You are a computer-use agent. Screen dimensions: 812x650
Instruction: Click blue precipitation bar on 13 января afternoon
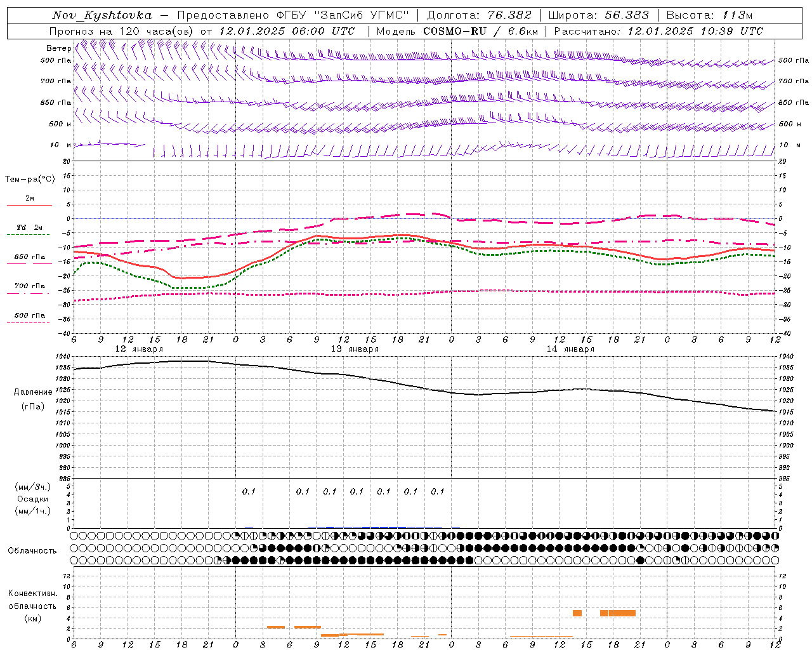pos(384,527)
